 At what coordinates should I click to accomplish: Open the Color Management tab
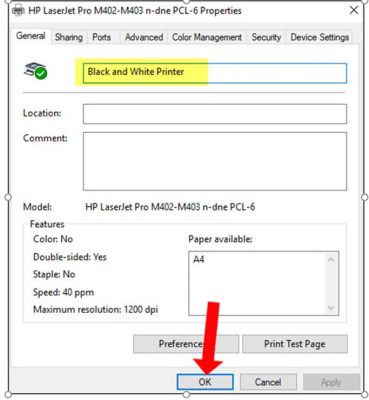207,37
